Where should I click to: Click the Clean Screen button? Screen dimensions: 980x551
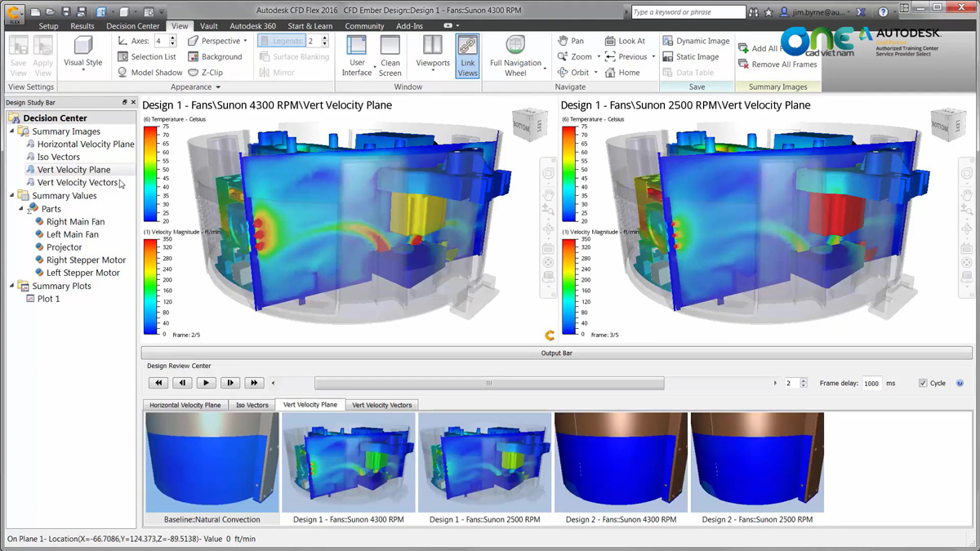[x=390, y=56]
